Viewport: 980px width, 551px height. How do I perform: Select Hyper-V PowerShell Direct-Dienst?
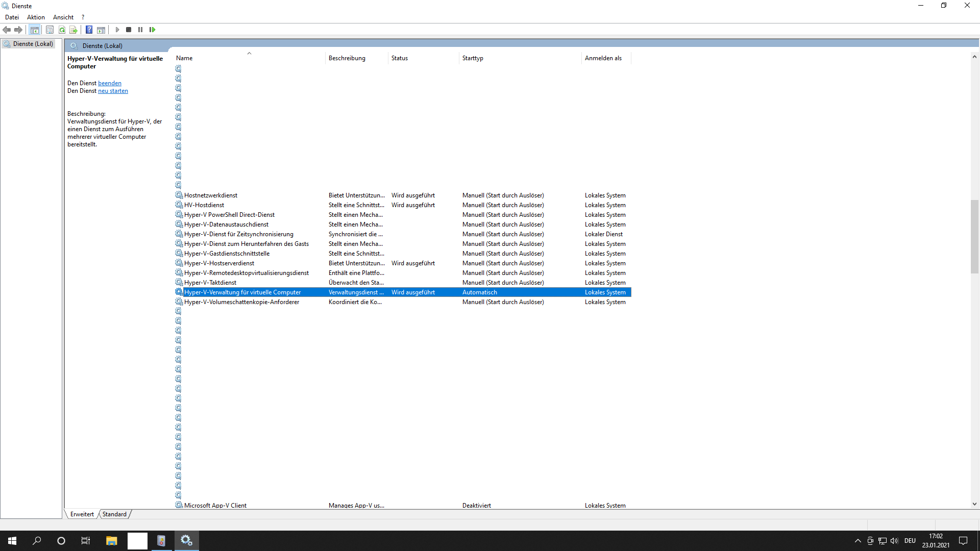(x=403, y=214)
